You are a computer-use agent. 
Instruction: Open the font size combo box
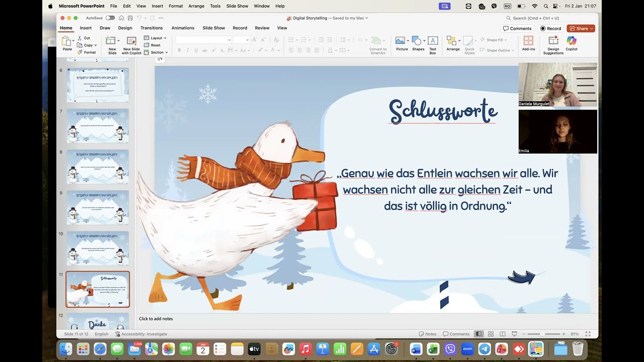[240, 40]
